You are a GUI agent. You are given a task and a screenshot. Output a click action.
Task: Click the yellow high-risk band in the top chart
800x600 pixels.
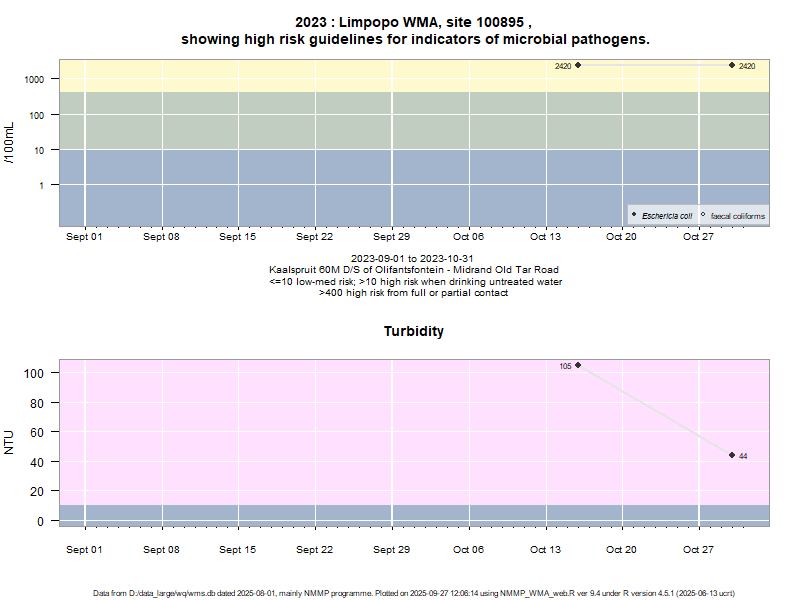[300, 75]
